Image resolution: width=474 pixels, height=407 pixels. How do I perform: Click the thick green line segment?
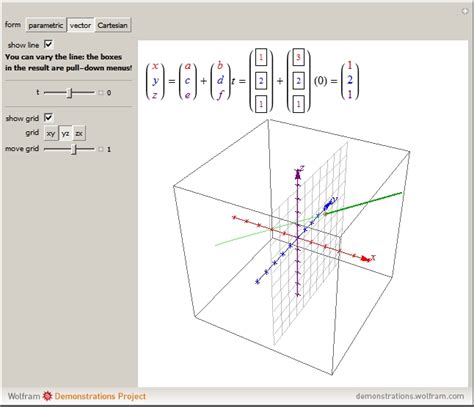coord(364,203)
